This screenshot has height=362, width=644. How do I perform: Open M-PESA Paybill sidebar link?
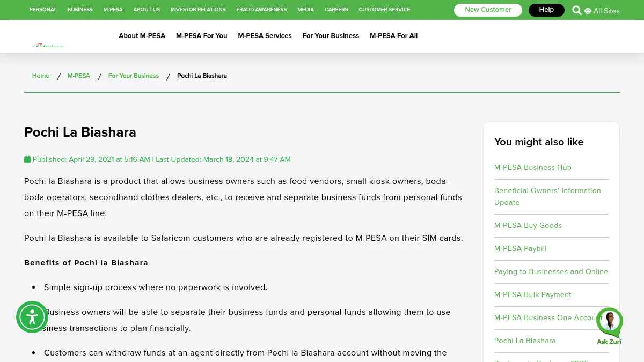(x=521, y=248)
